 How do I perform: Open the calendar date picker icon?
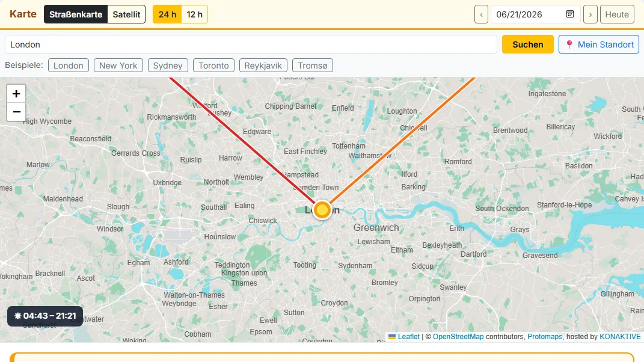click(569, 14)
